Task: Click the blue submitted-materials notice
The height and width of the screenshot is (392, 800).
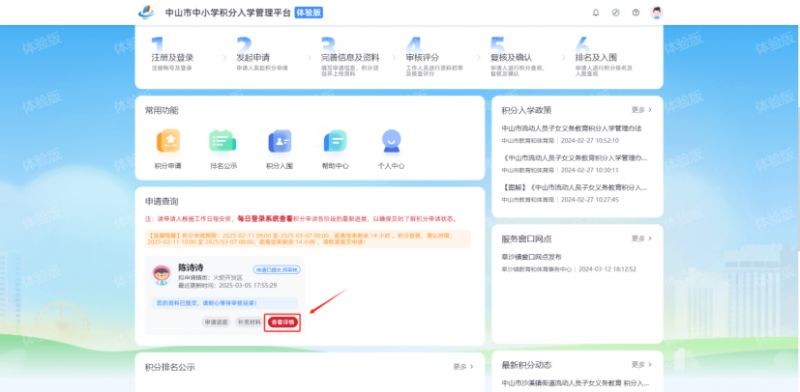Action: coord(224,303)
